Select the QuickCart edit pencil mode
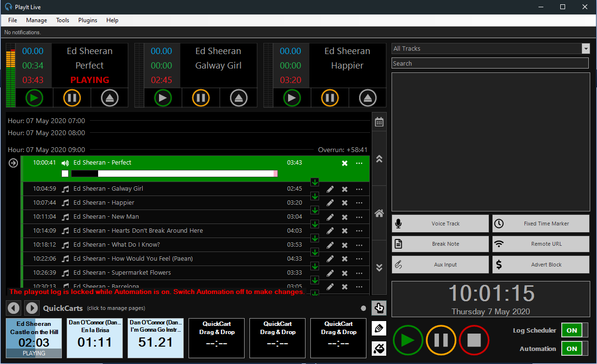Viewport: 597px width, 364px height. pyautogui.click(x=379, y=328)
